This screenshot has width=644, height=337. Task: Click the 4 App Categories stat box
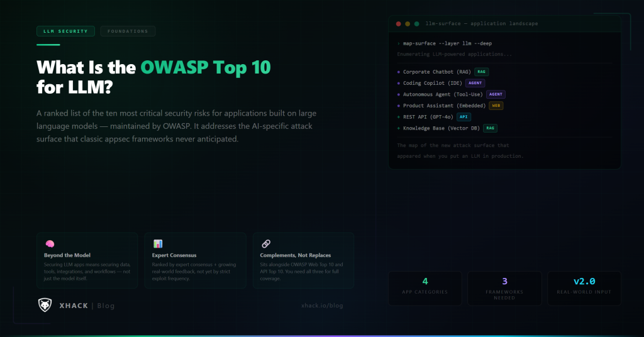(x=425, y=288)
